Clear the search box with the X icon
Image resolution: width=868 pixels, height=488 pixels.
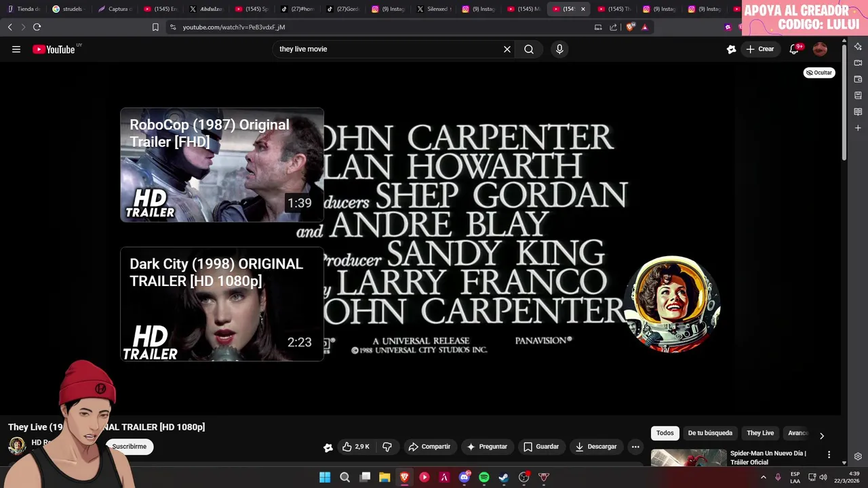[507, 49]
